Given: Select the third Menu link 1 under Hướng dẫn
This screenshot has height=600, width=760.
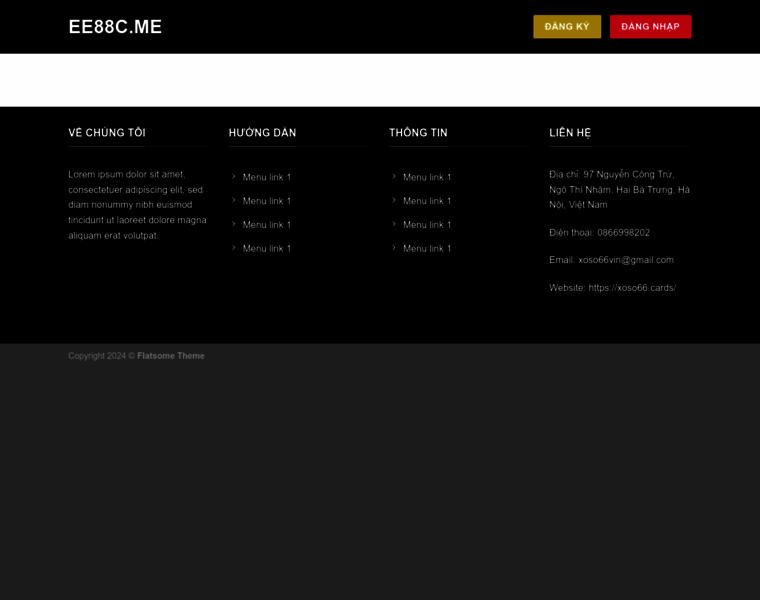Looking at the screenshot, I should click(267, 225).
